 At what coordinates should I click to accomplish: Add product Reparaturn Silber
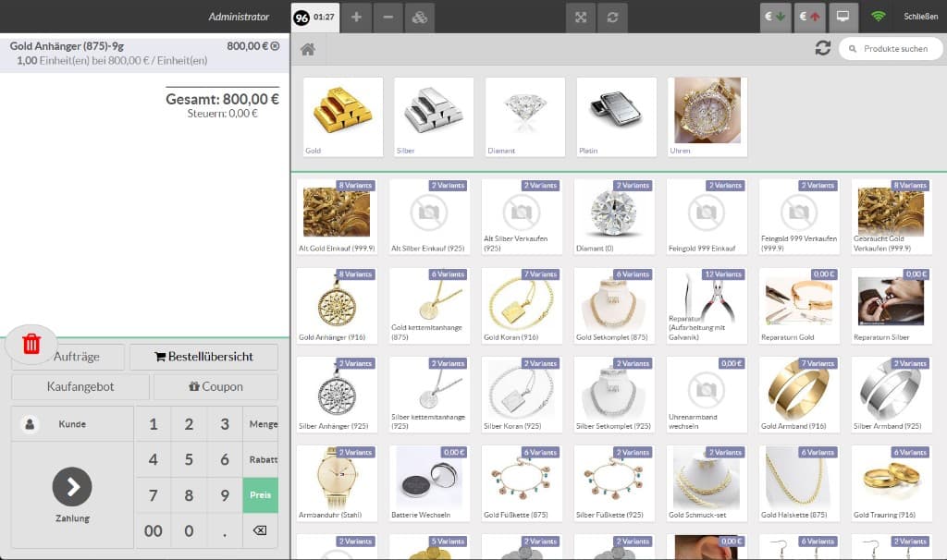[892, 305]
